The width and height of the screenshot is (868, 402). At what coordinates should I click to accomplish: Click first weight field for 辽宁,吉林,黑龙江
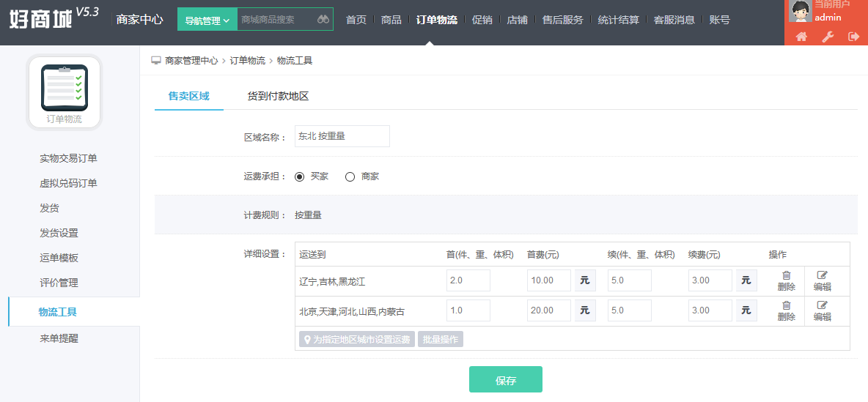tap(468, 280)
